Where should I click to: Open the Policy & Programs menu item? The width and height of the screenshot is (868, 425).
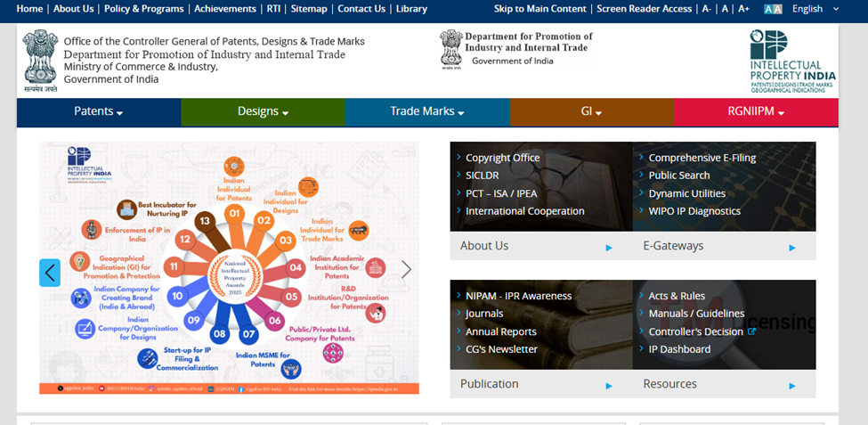click(x=143, y=9)
